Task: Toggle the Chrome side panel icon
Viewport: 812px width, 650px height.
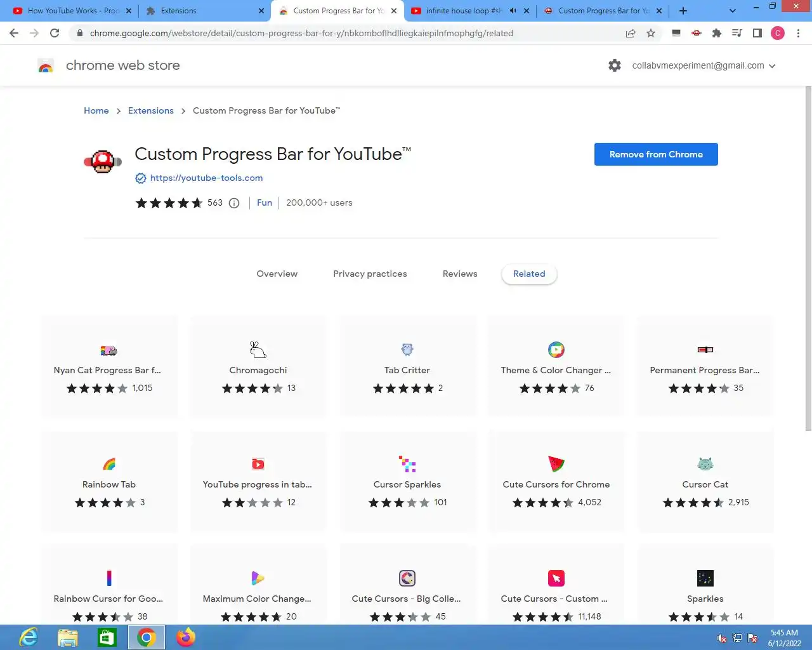Action: pos(757,33)
